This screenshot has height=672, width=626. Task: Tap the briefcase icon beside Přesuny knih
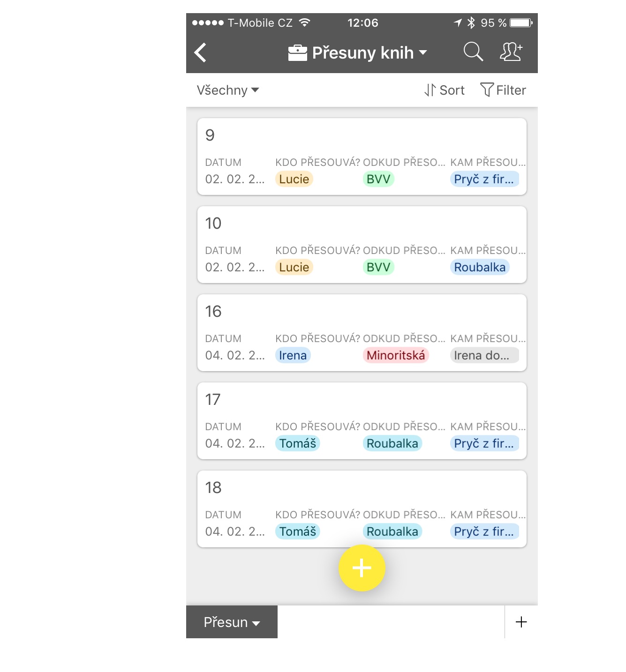click(x=298, y=53)
